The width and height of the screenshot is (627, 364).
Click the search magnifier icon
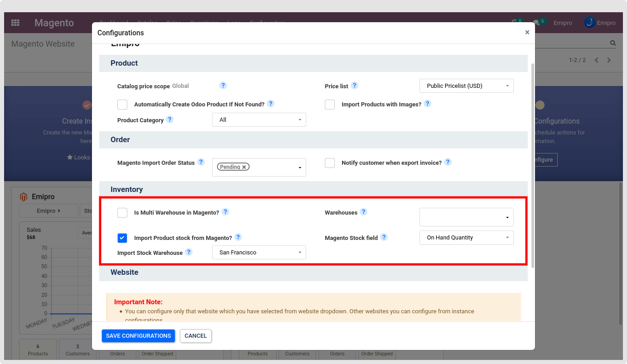tap(613, 43)
